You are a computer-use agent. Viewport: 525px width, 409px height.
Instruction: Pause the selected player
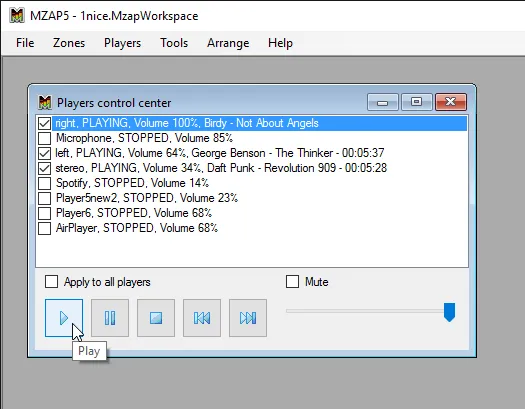pyautogui.click(x=110, y=318)
